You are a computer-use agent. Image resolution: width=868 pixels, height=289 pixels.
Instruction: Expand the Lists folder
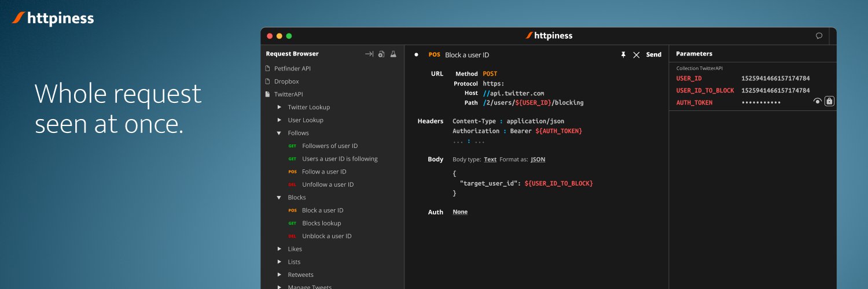click(x=279, y=262)
